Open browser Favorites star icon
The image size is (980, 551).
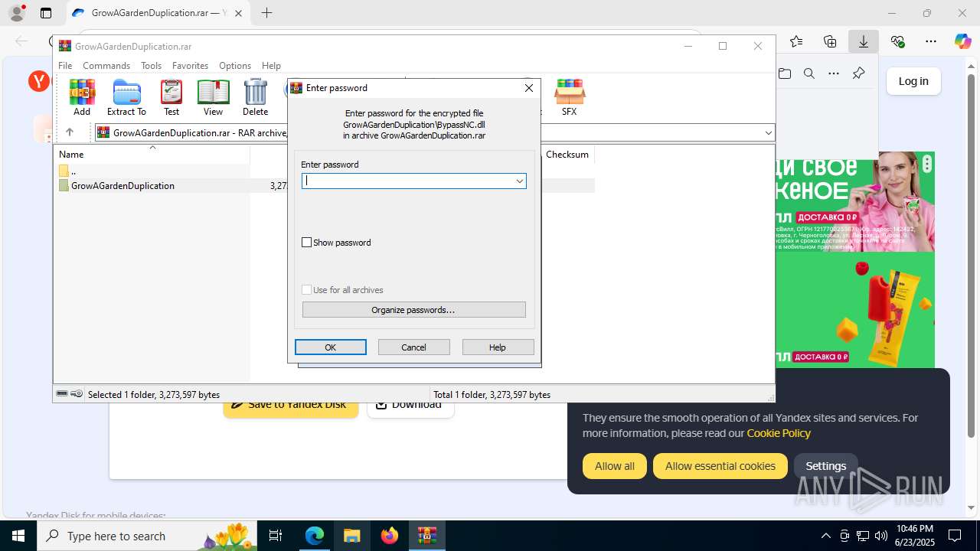pyautogui.click(x=796, y=41)
